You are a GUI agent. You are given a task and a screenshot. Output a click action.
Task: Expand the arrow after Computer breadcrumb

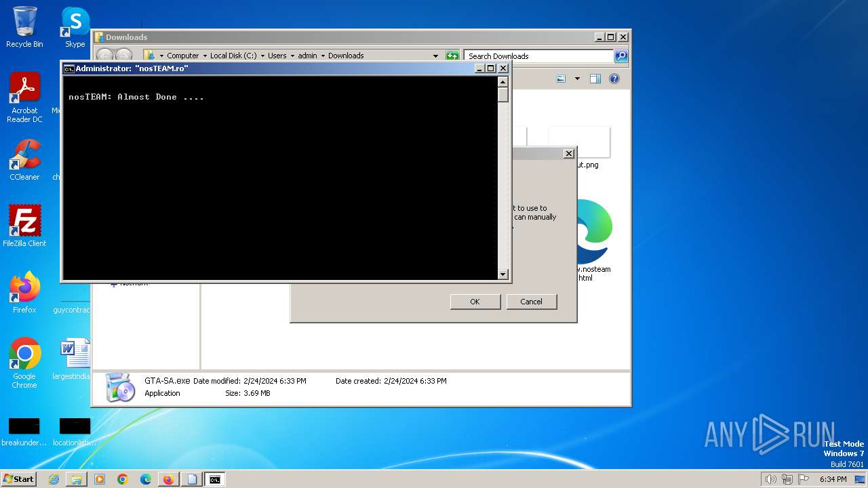pyautogui.click(x=205, y=56)
